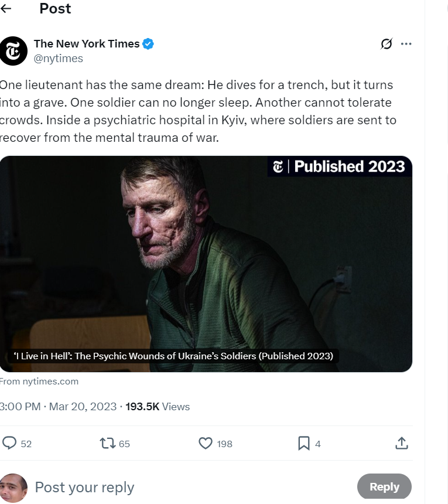The width and height of the screenshot is (448, 504).
Task: Open The New York Times display name
Action: tap(87, 43)
